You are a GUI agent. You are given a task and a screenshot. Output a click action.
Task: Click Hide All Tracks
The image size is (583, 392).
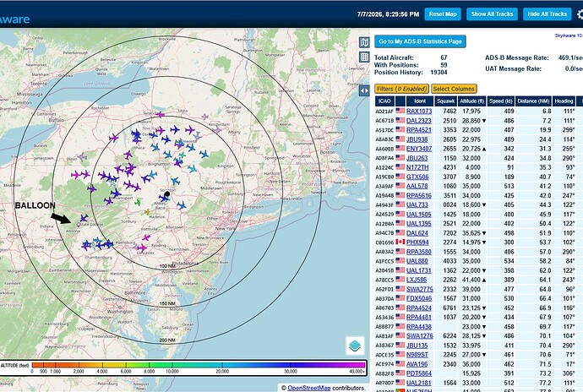547,14
